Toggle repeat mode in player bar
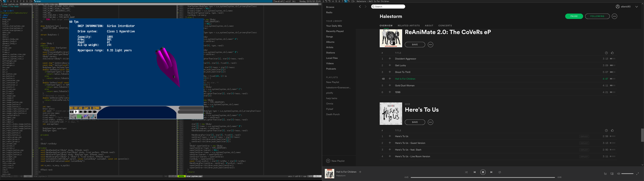This screenshot has height=181, width=644. 499,172
